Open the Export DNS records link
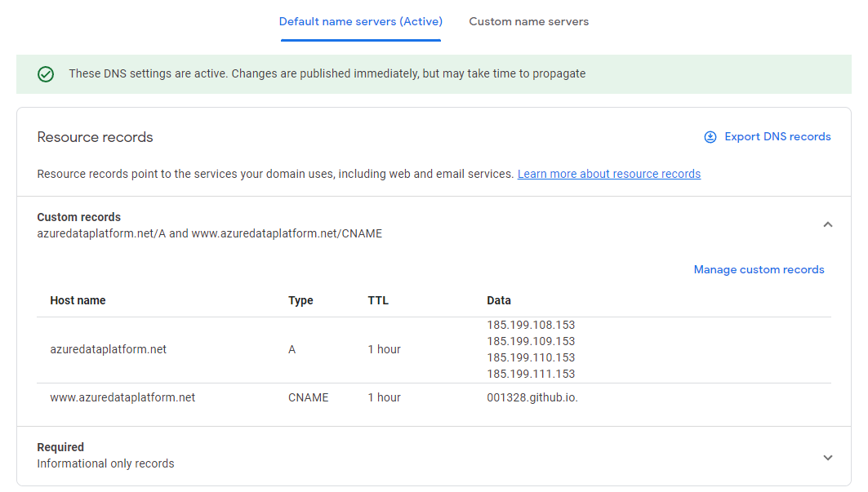The height and width of the screenshot is (492, 868). (777, 137)
